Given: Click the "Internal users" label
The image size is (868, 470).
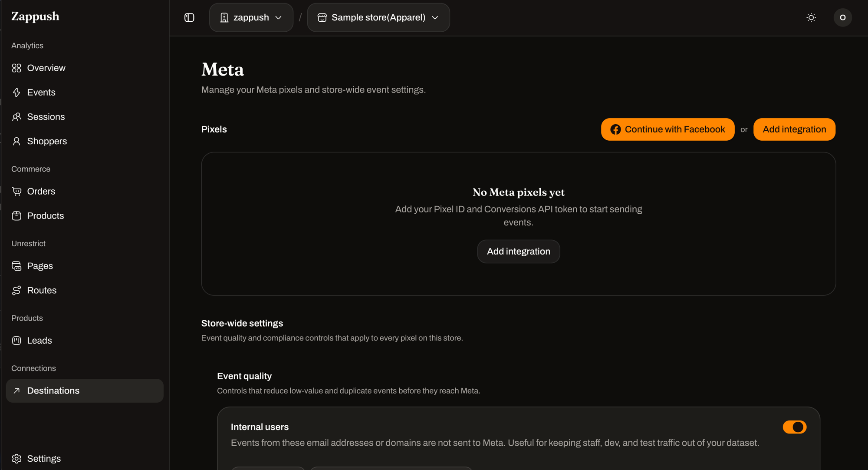Looking at the screenshot, I should tap(260, 427).
